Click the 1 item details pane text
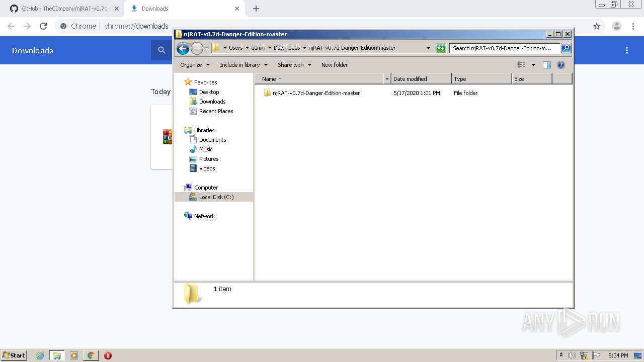644x362 pixels. point(222,289)
